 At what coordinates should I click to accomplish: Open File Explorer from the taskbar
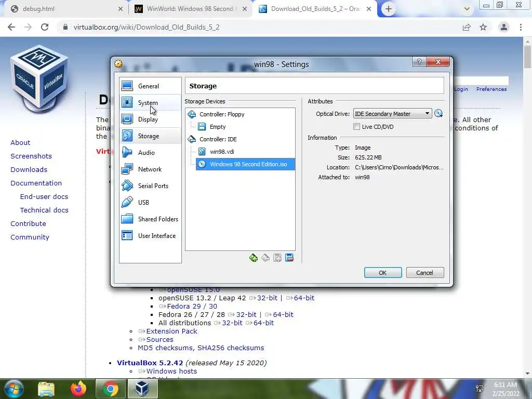click(46, 389)
